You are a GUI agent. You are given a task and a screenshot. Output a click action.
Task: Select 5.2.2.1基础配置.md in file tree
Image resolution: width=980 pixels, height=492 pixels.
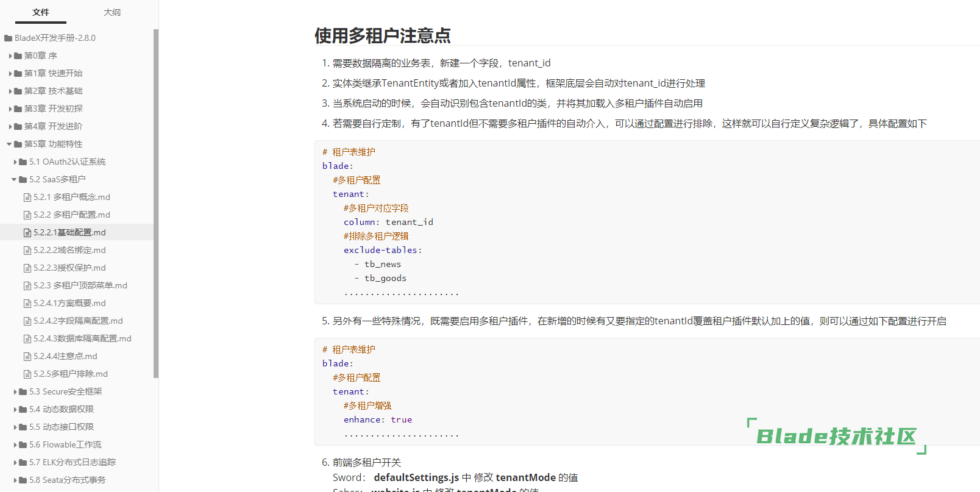pos(69,232)
